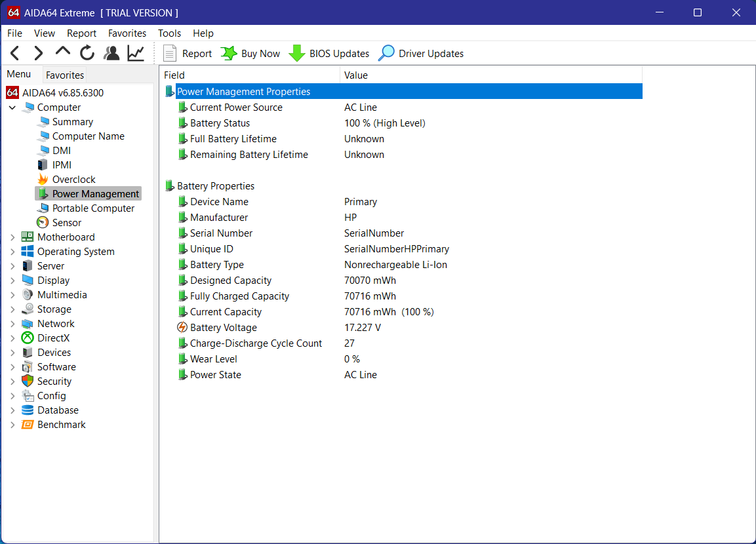The width and height of the screenshot is (756, 544).
Task: Open Portable Computer in the tree
Action: 93,208
